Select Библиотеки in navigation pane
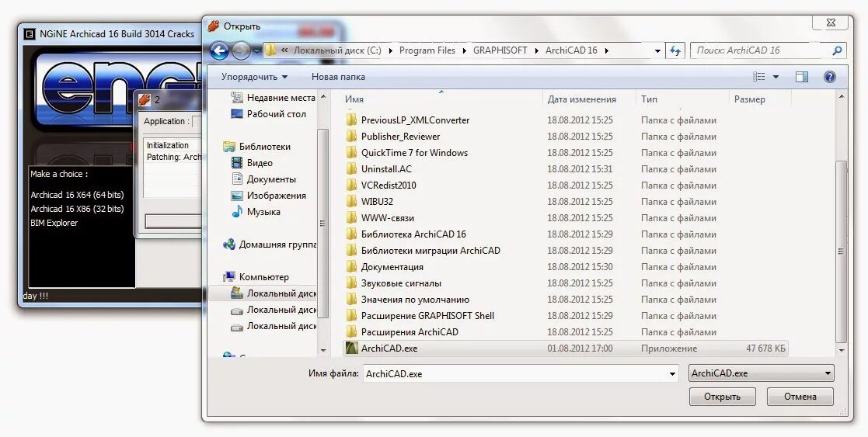This screenshot has height=437, width=868. pos(256,147)
